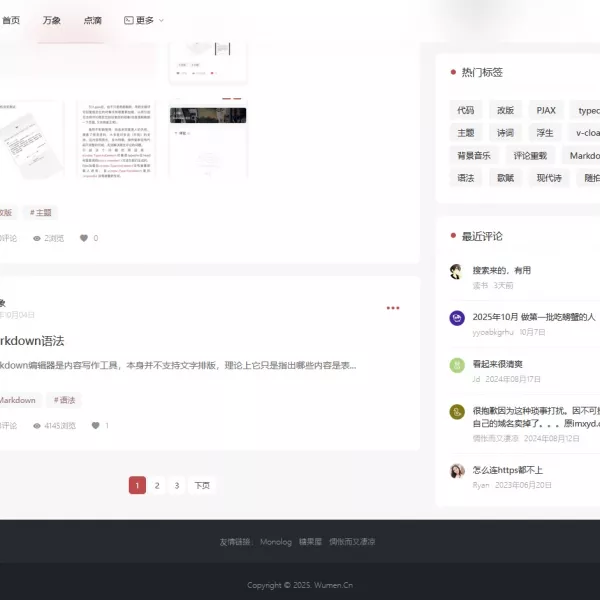
Task: Open the comment 看起来很清爽
Action: 497,364
